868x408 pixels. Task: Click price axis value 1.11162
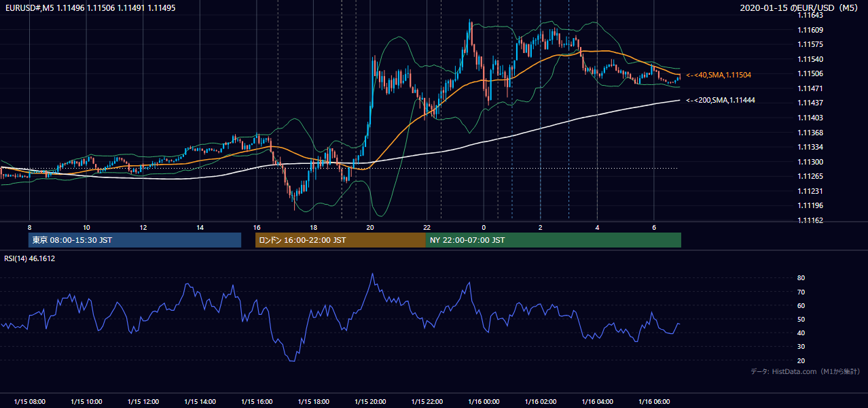click(x=810, y=221)
